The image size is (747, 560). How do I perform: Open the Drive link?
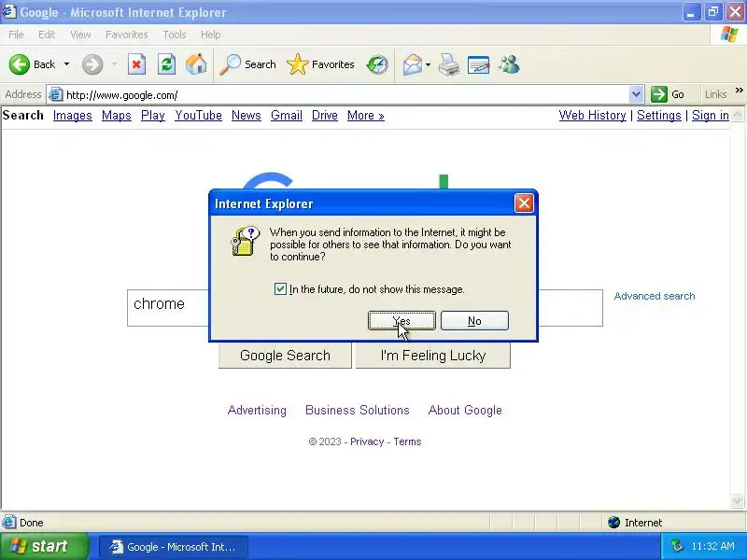coord(324,115)
